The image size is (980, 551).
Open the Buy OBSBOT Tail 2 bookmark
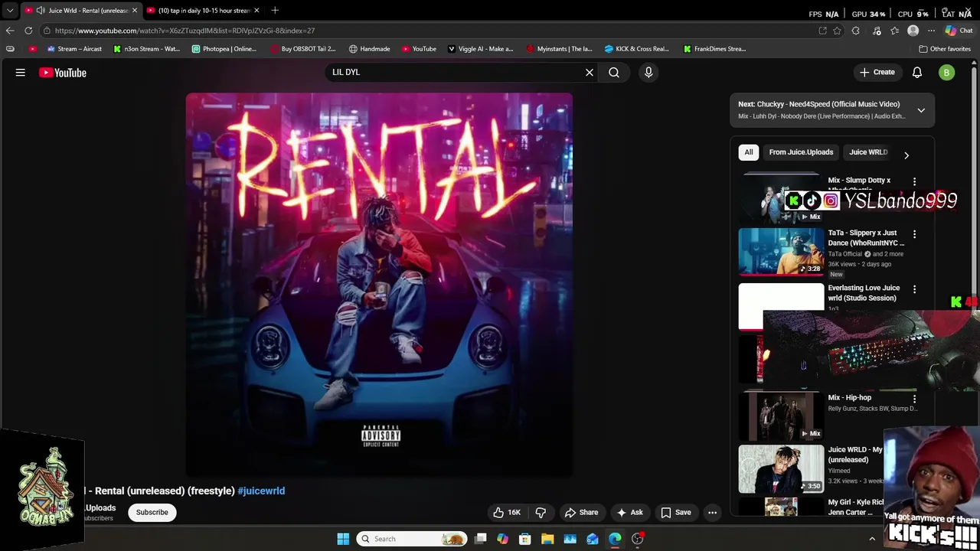(303, 48)
